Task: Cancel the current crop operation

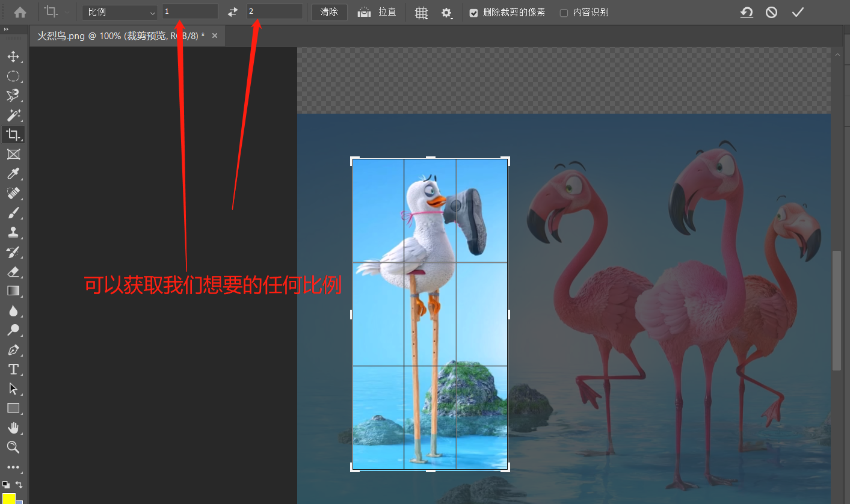Action: click(772, 12)
